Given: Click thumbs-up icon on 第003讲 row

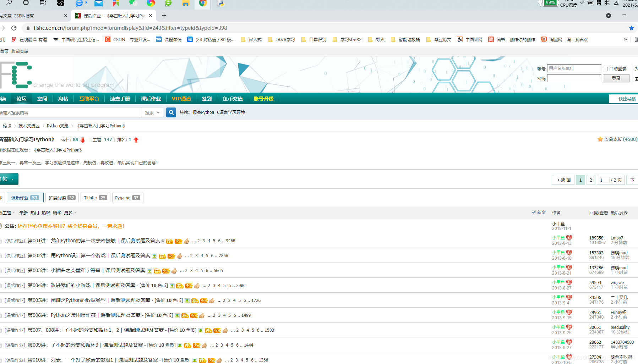Looking at the screenshot, I should (174, 271).
